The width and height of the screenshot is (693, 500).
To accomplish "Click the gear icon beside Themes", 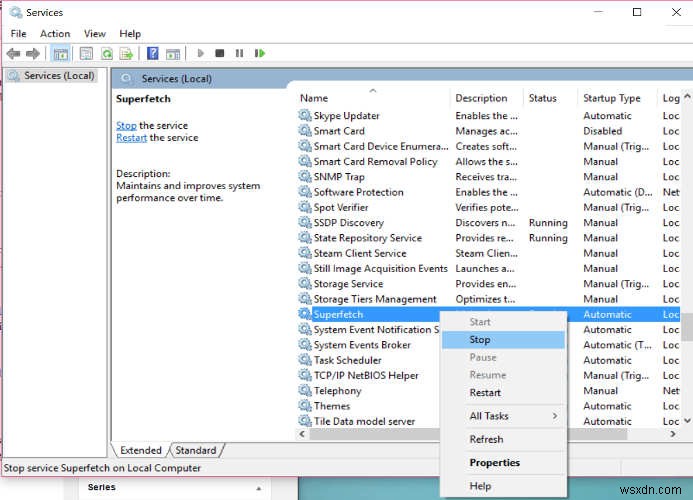I will pyautogui.click(x=305, y=405).
